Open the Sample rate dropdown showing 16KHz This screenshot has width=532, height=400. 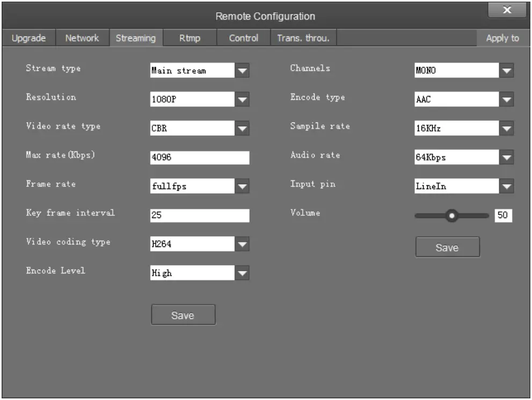tap(506, 128)
